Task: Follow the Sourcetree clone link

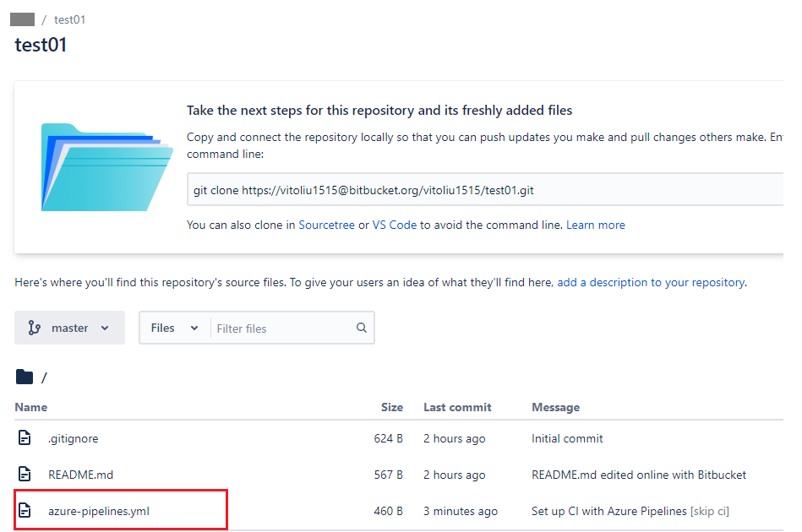Action: pyautogui.click(x=326, y=225)
